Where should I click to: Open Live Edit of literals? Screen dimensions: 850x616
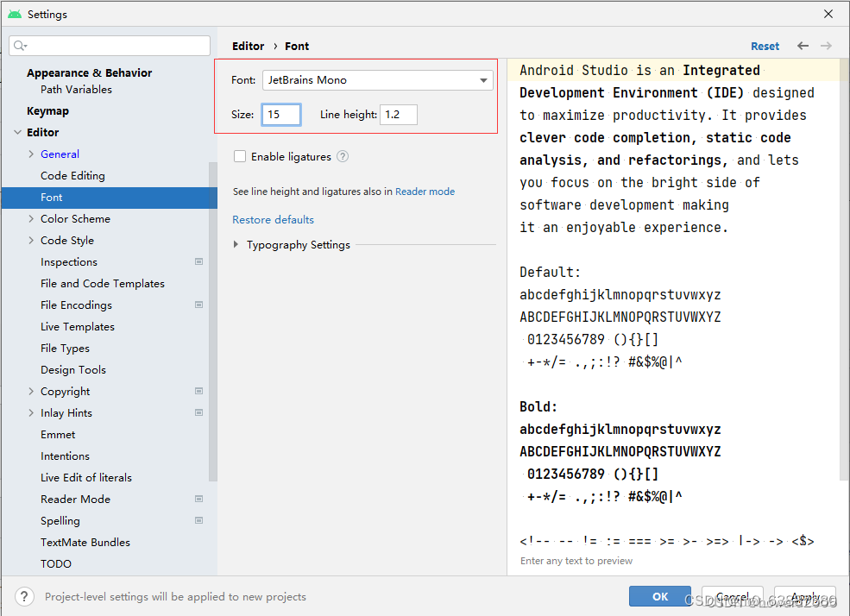click(86, 477)
